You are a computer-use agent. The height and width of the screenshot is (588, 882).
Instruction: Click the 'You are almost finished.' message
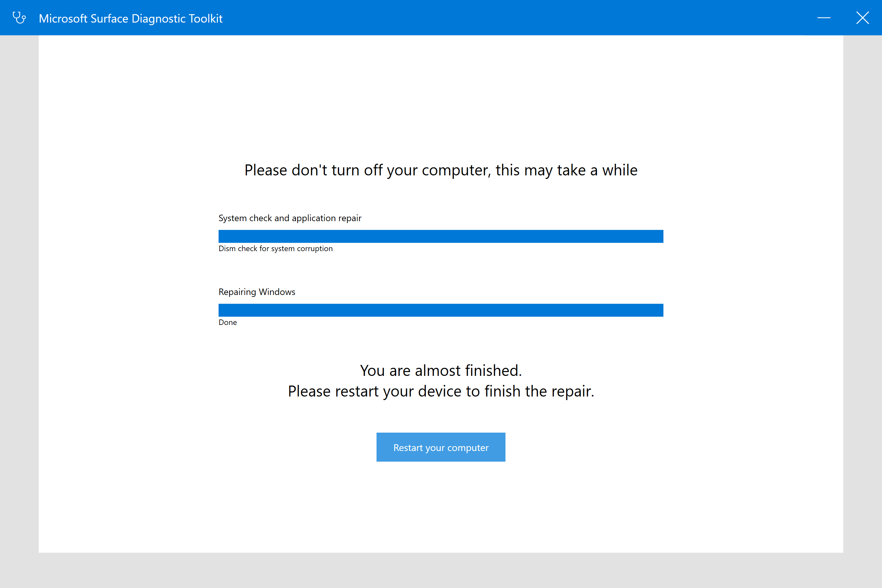pyautogui.click(x=441, y=370)
